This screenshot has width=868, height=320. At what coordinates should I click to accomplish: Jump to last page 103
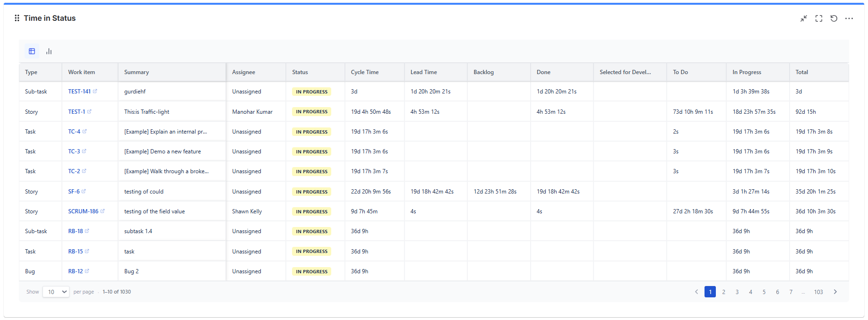(818, 292)
